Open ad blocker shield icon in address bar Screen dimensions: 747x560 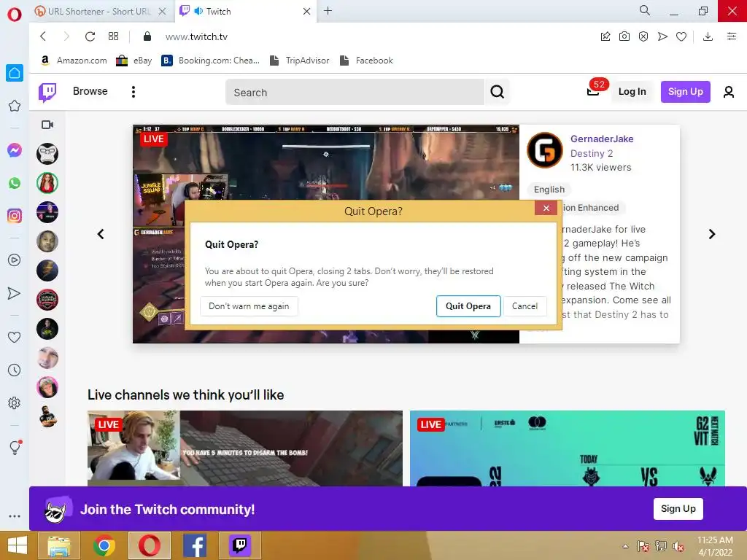click(x=643, y=36)
